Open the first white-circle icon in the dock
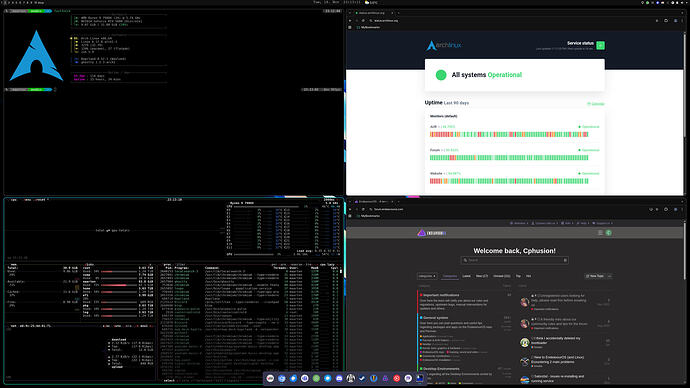This screenshot has height=388, width=690. (270, 378)
